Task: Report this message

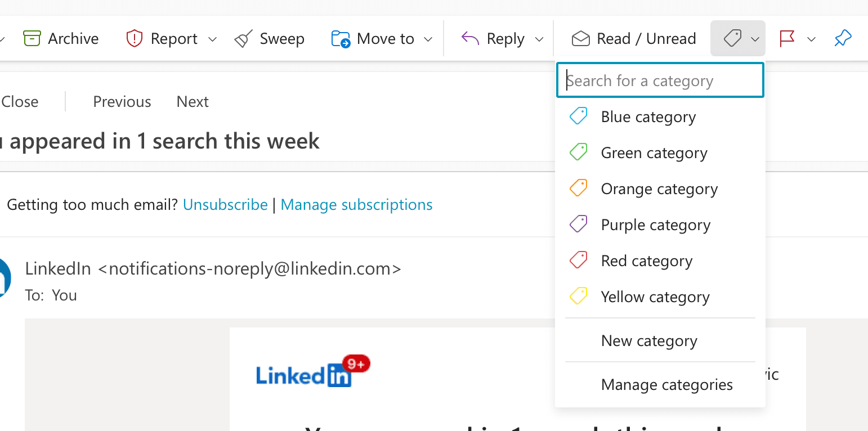Action: 163,38
